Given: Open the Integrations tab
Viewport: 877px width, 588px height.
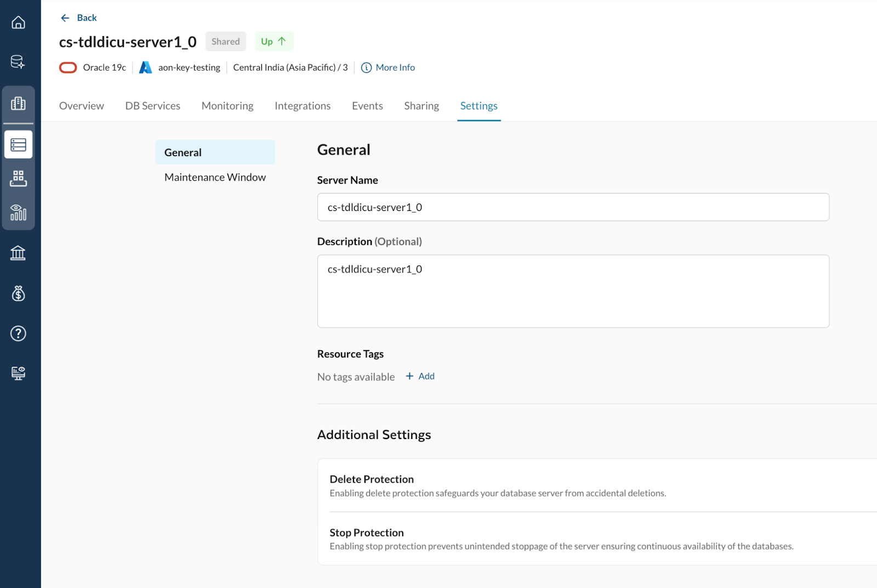Looking at the screenshot, I should (x=302, y=106).
